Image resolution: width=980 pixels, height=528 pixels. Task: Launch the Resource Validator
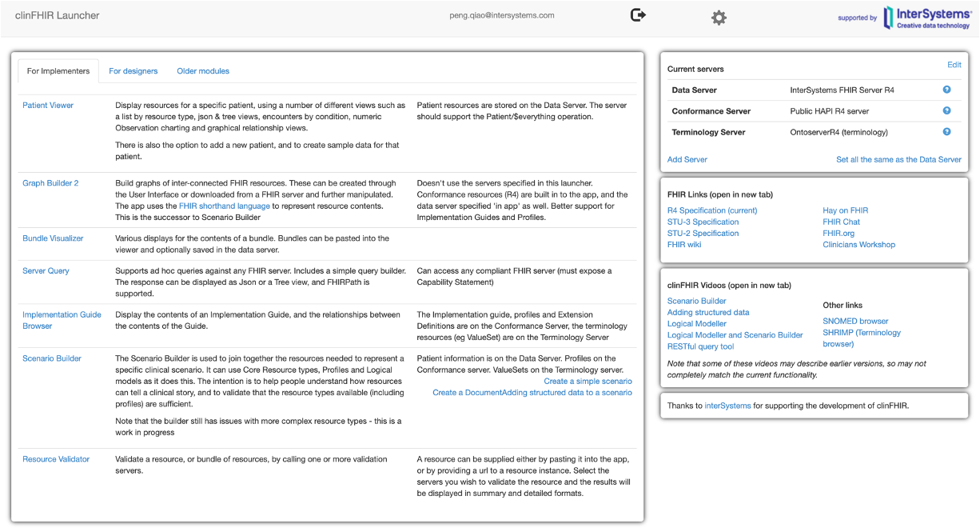tap(56, 459)
